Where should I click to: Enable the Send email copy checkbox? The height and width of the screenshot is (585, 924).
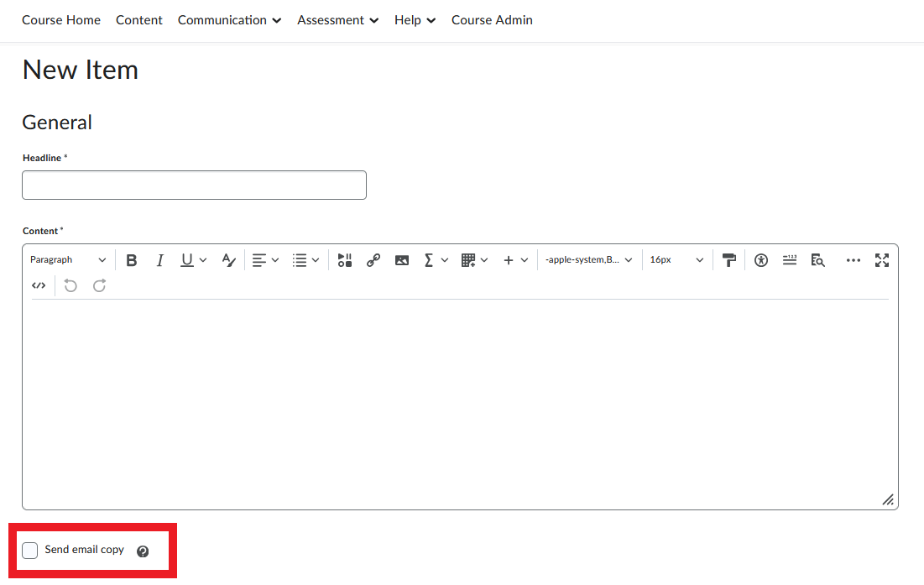coord(30,551)
